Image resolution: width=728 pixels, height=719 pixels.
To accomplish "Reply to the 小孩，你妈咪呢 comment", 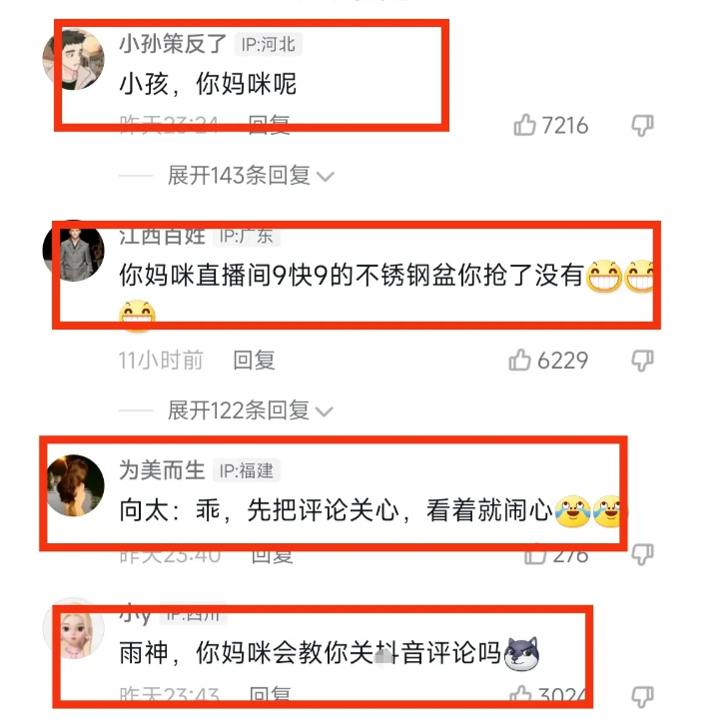I will (270, 125).
